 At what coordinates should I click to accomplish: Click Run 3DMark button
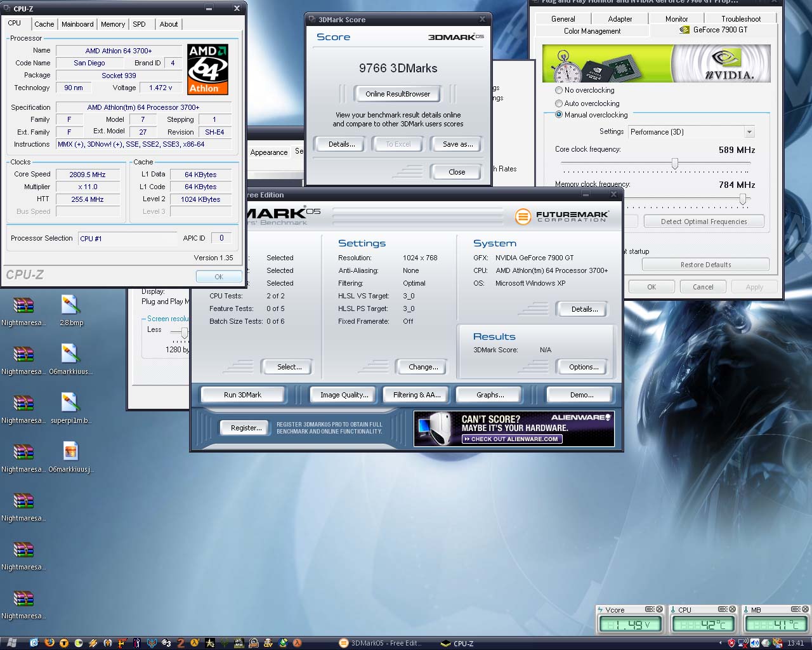tap(242, 395)
